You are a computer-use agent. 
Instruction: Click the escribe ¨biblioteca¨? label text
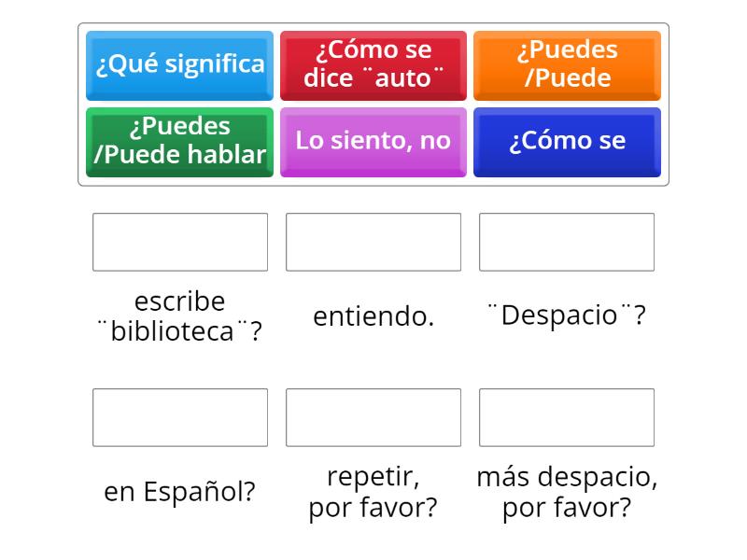[179, 315]
